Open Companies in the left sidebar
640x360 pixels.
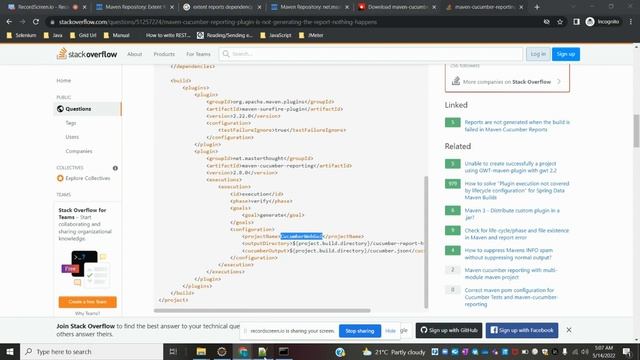click(x=79, y=151)
